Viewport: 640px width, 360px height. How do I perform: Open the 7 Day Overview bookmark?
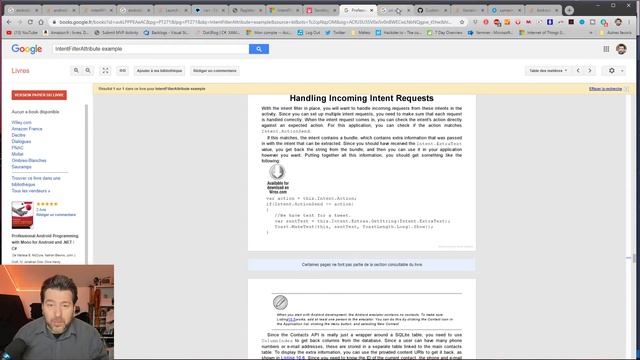click(x=445, y=32)
